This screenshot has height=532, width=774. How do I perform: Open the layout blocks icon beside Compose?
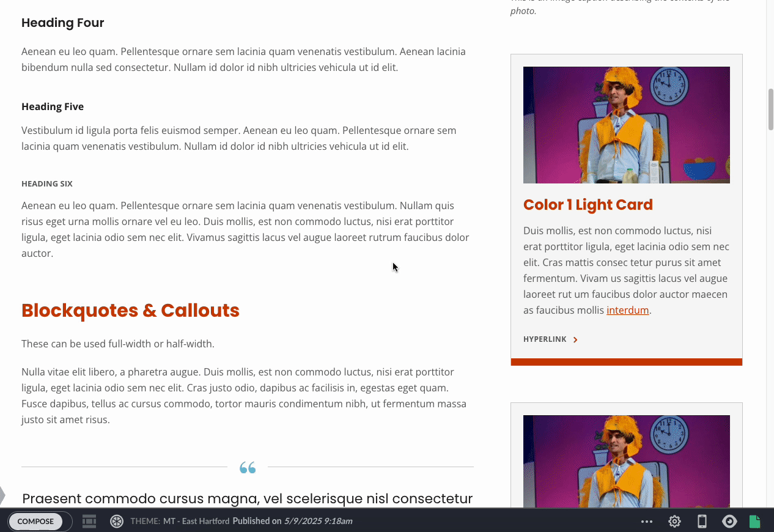[89, 522]
